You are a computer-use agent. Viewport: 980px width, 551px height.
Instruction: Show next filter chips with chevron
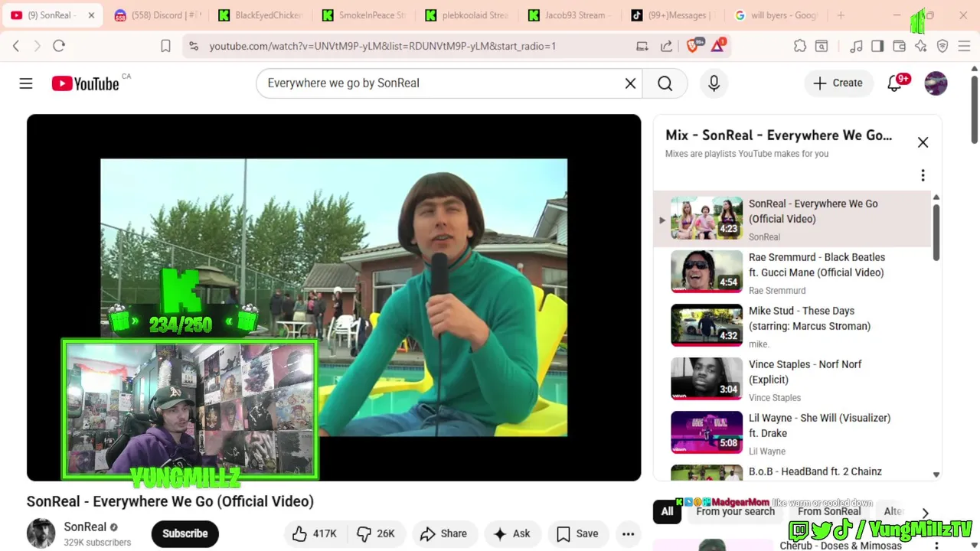click(x=925, y=513)
